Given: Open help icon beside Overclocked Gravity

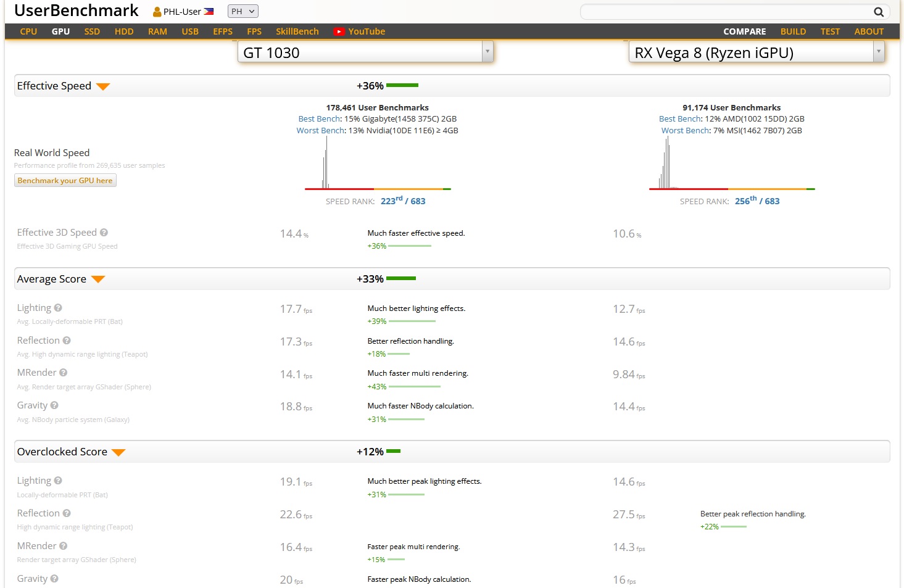Looking at the screenshot, I should 54,578.
